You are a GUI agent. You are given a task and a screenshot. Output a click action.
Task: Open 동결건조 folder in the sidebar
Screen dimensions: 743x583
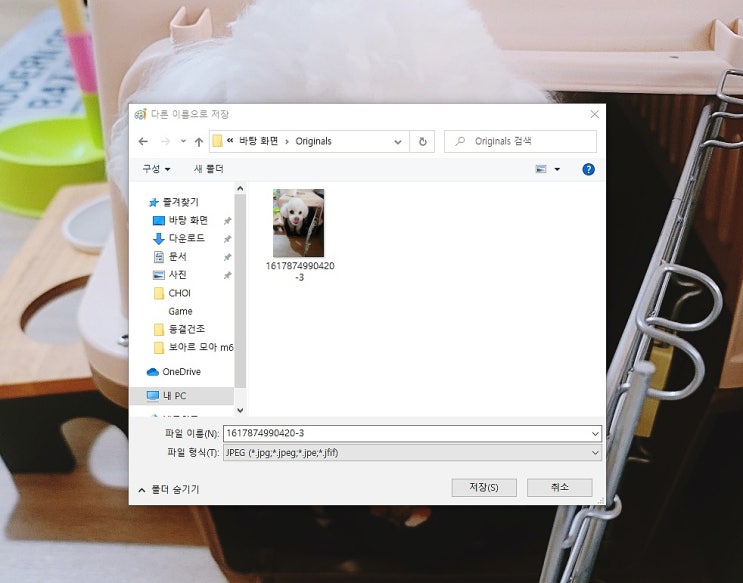187,329
